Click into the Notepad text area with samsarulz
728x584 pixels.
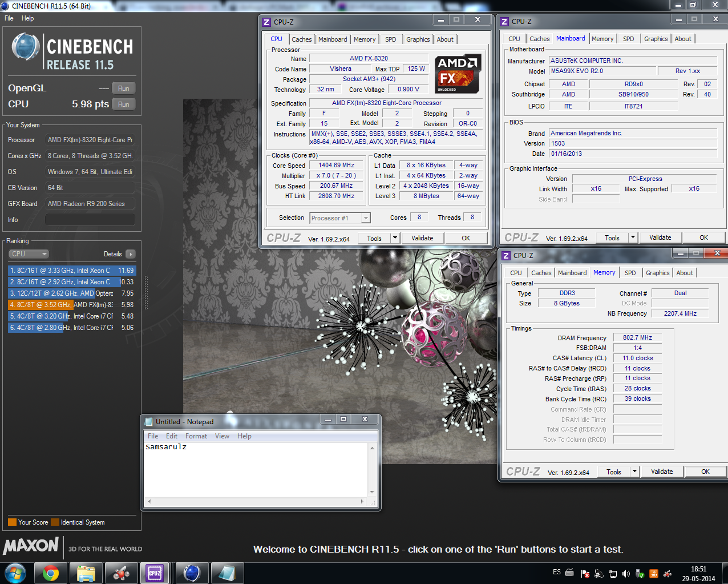pyautogui.click(x=256, y=469)
